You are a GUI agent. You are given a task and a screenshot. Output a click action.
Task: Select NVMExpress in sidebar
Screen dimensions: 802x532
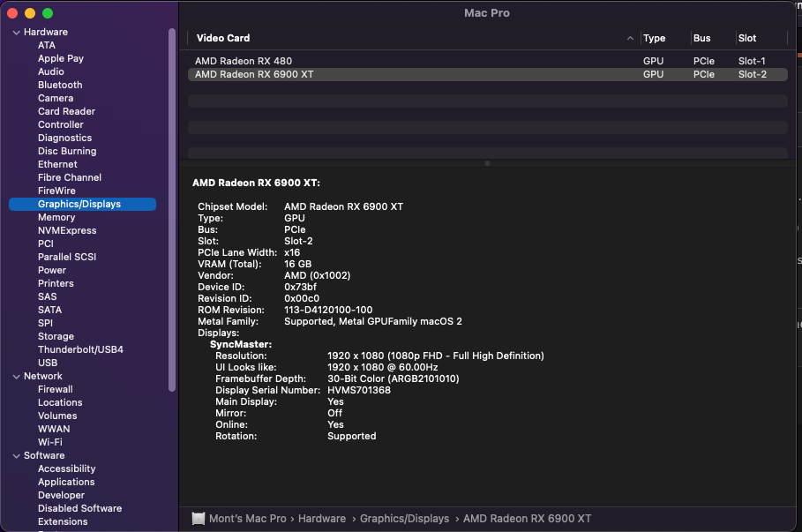(x=67, y=230)
